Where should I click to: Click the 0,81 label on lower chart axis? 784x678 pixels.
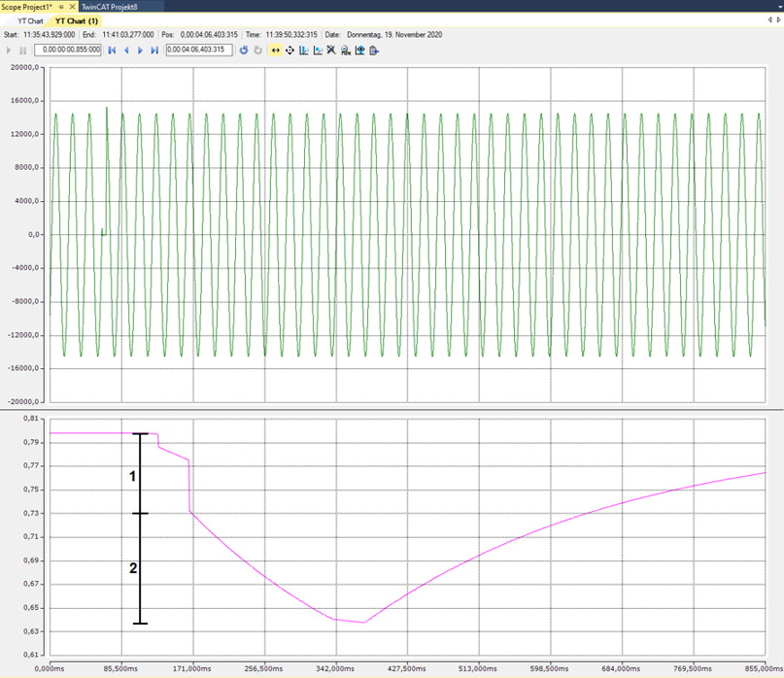tap(31, 418)
